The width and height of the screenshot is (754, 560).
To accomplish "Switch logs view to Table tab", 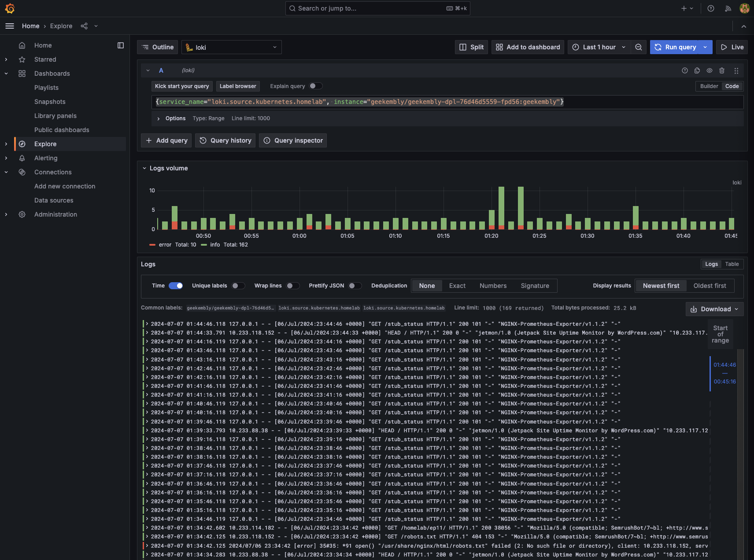I will pyautogui.click(x=732, y=264).
